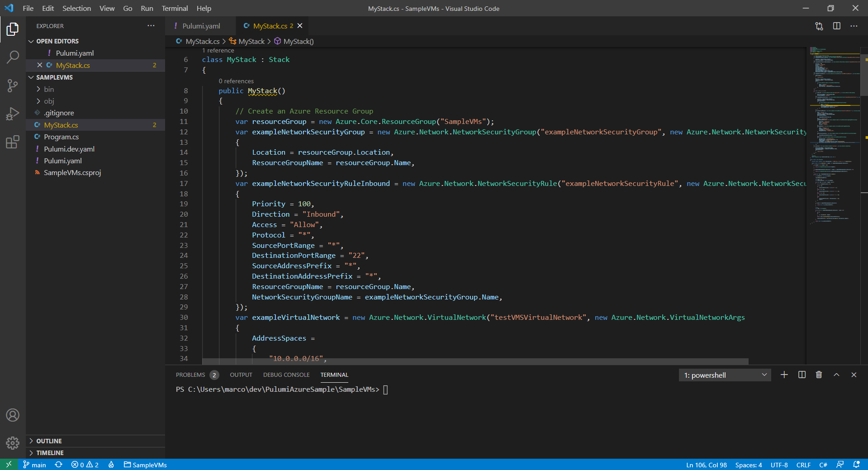Select Pulumi.yaml in Open Editors list
The width and height of the screenshot is (868, 470).
pyautogui.click(x=95, y=53)
